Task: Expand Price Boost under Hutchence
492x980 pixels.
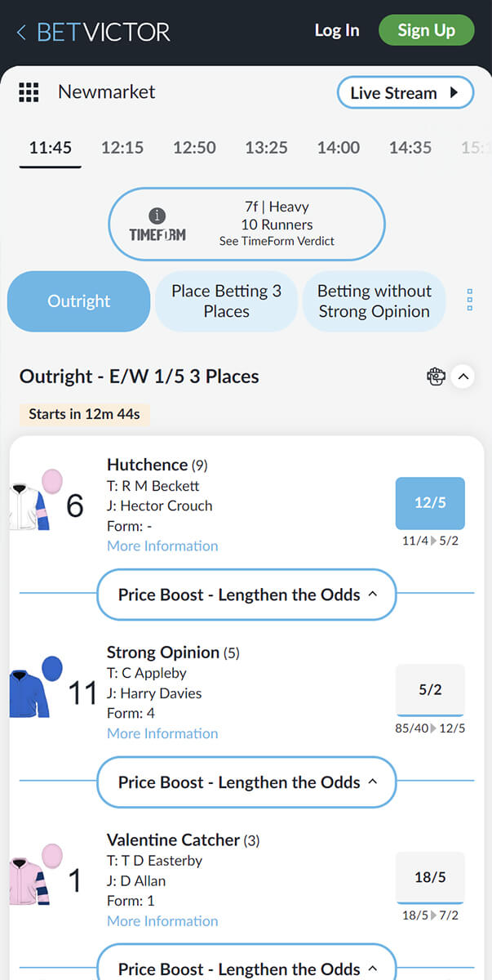Action: click(x=246, y=595)
